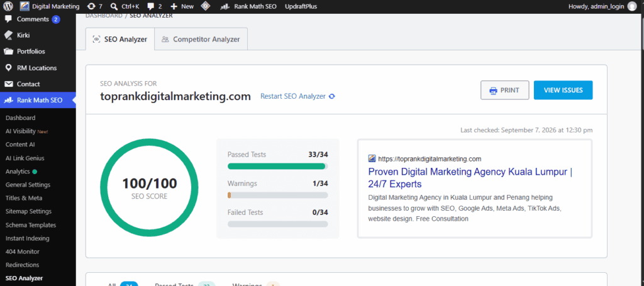Screen dimensions: 644x286
Task: Open the comments bubble showing 2
Action: (x=151, y=7)
